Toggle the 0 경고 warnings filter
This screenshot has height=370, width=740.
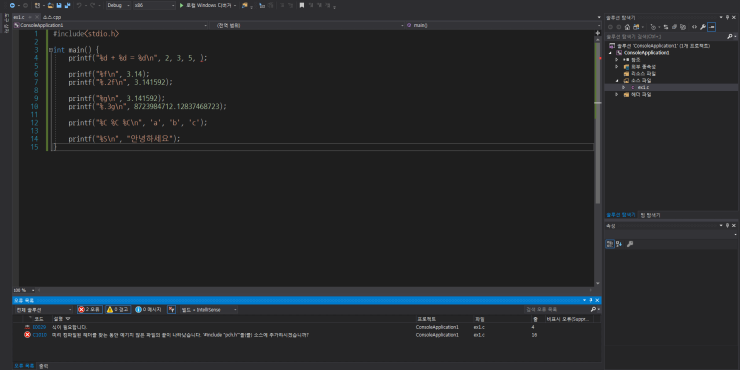tap(118, 310)
